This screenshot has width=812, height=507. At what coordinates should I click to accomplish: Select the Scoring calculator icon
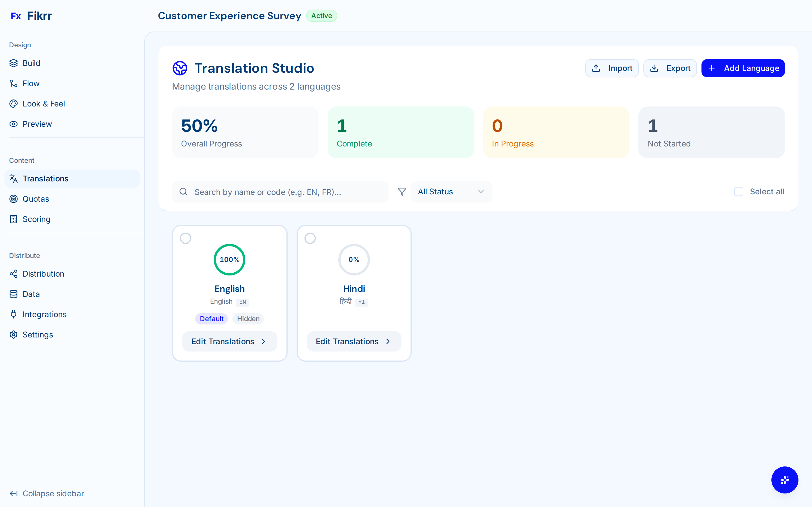(x=14, y=219)
